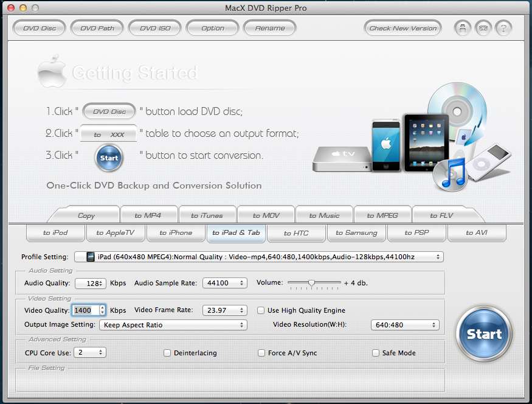Image resolution: width=532 pixels, height=404 pixels.
Task: Open the Audio Quality 128 dropdown
Action: pyautogui.click(x=91, y=283)
